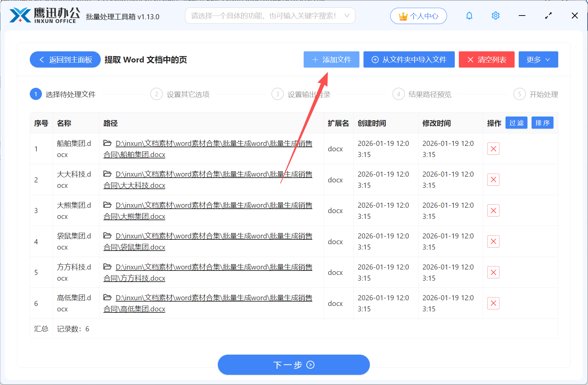The height and width of the screenshot is (385, 588).
Task: Click the 添加文件 button
Action: click(x=331, y=59)
